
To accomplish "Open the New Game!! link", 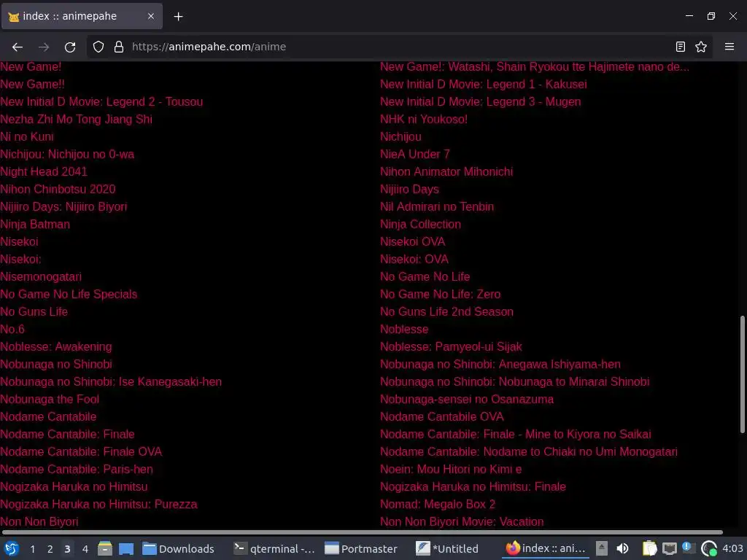I will click(x=32, y=85).
